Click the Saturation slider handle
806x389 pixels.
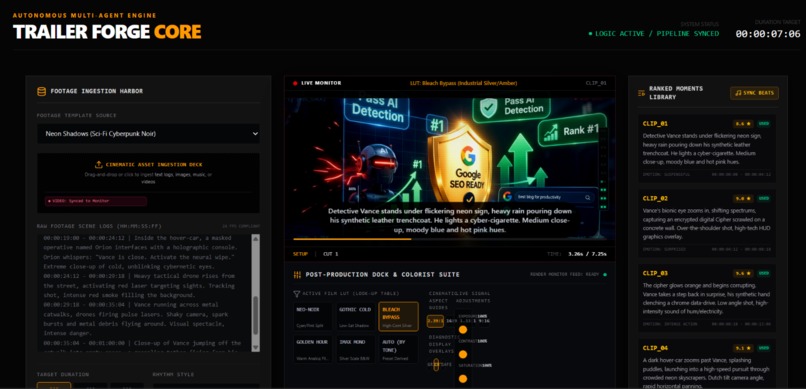click(x=463, y=379)
